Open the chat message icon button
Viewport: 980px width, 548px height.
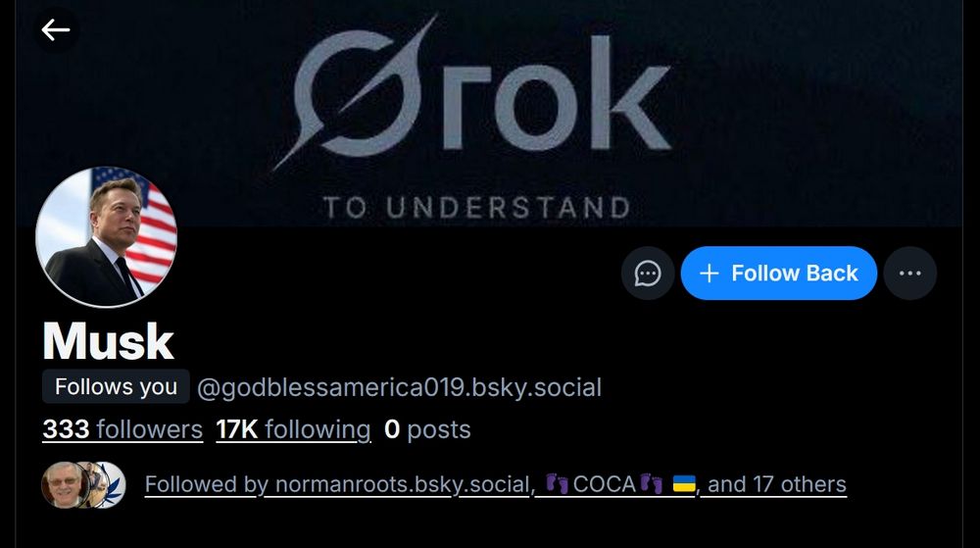(x=648, y=274)
